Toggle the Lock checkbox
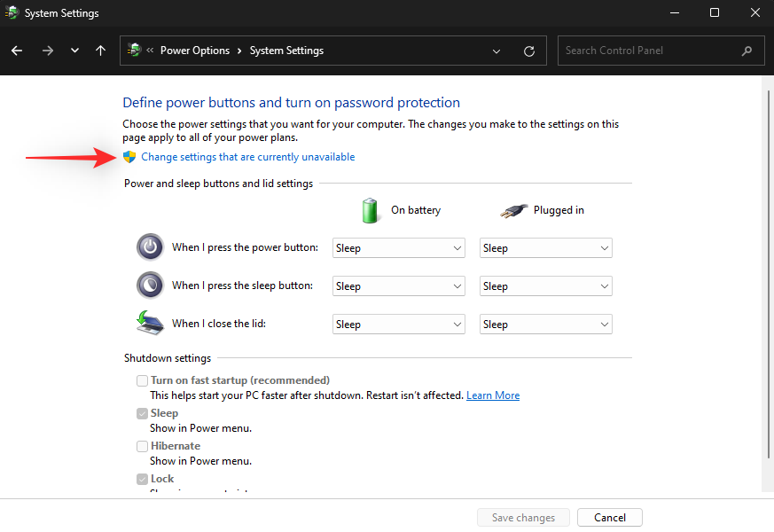 [x=142, y=479]
